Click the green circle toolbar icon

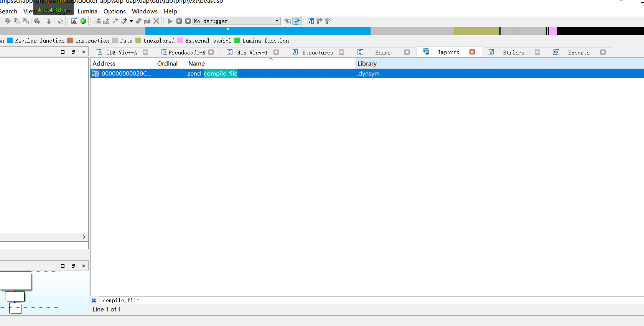[83, 21]
